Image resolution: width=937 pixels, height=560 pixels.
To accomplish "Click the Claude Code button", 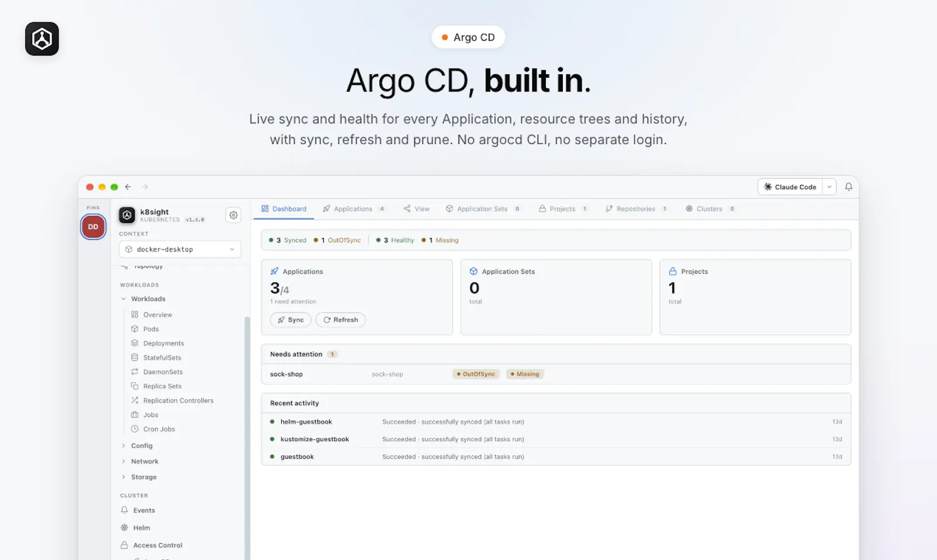I will point(790,187).
